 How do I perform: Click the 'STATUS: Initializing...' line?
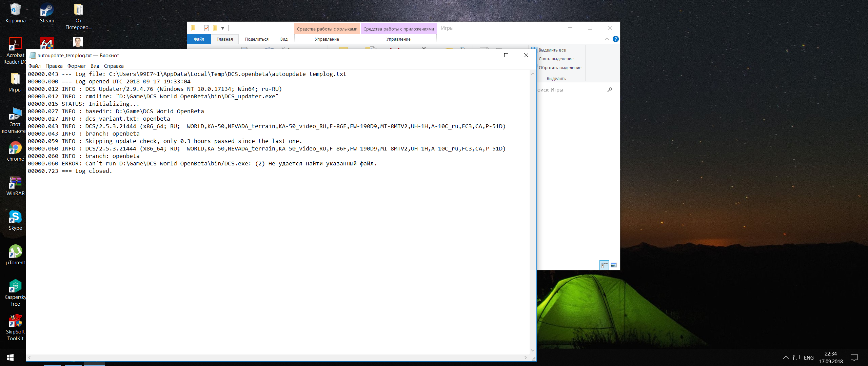[x=83, y=104]
